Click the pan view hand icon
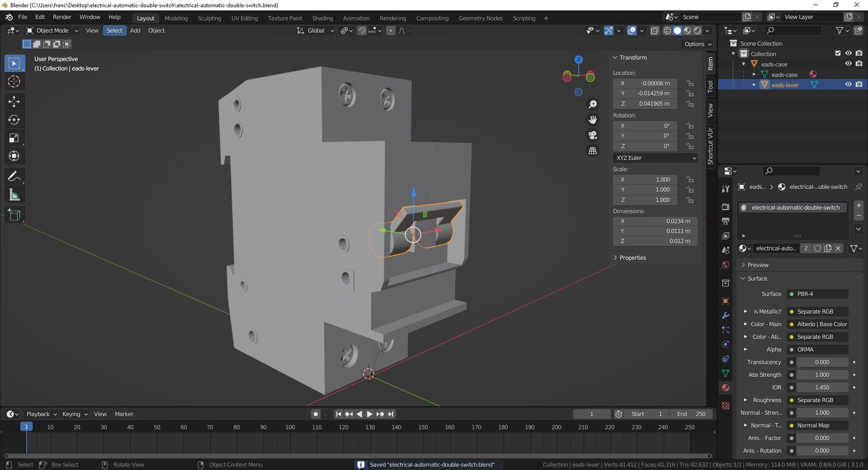Viewport: 868px width, 470px height. pos(593,120)
